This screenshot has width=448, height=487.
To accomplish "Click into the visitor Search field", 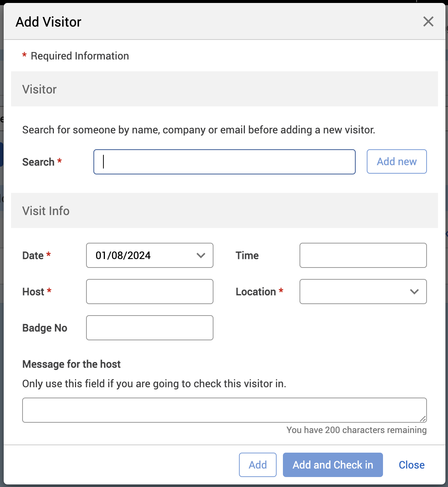I will (x=224, y=162).
